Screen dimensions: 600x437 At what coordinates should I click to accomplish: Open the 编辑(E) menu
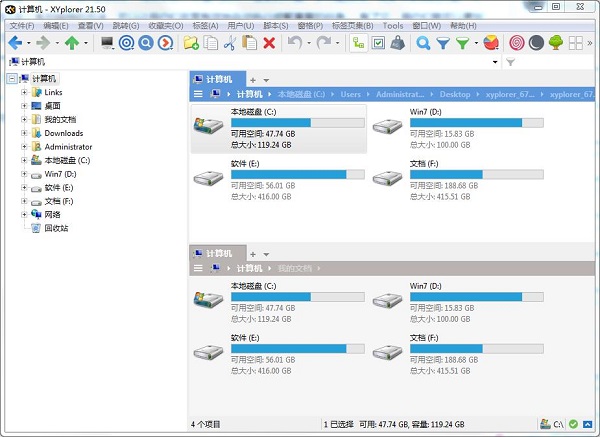(56, 26)
